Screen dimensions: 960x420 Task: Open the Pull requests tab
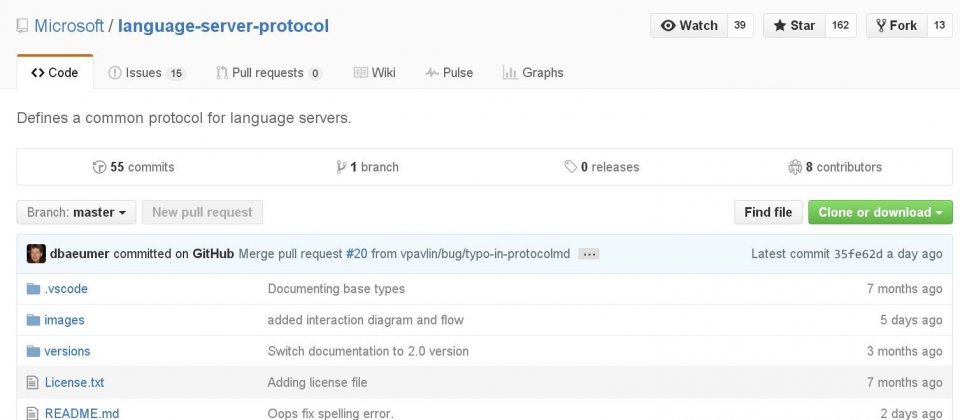pyautogui.click(x=269, y=73)
